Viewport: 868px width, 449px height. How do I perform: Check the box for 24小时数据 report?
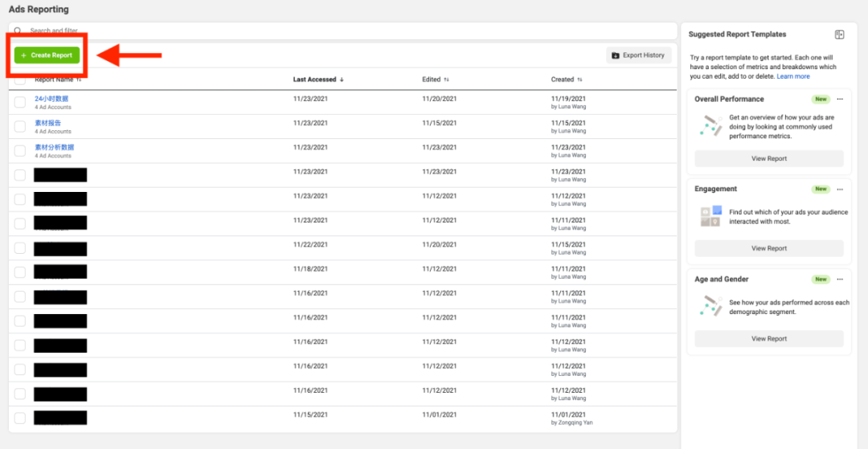pos(20,102)
